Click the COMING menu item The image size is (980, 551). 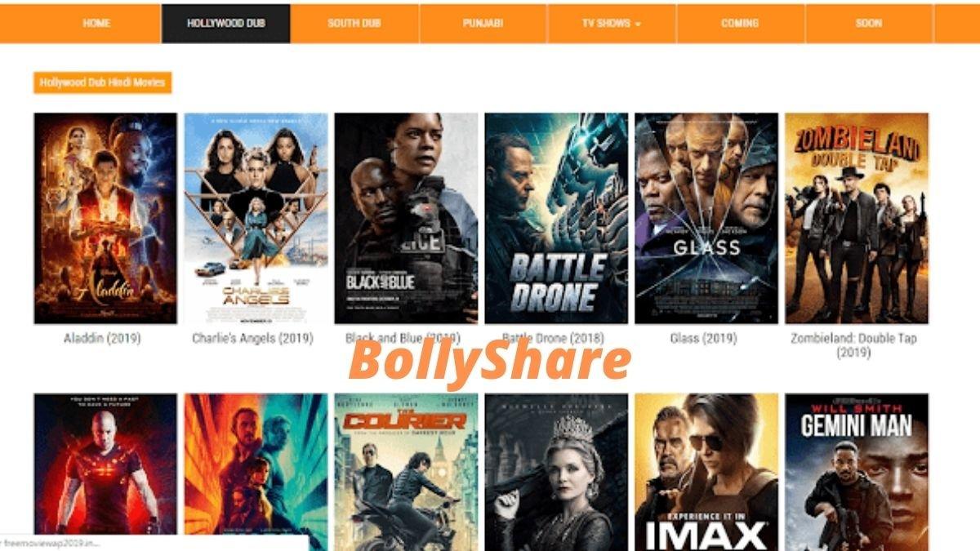740,24
